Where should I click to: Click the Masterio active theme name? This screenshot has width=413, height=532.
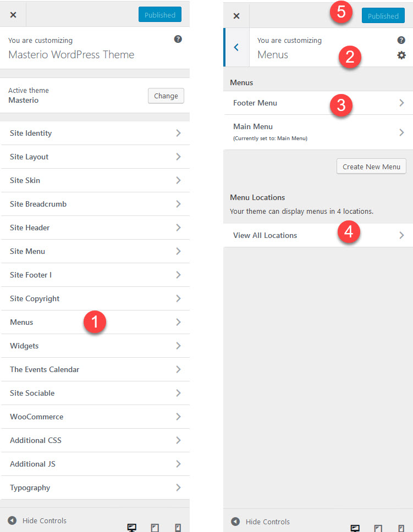(x=24, y=100)
